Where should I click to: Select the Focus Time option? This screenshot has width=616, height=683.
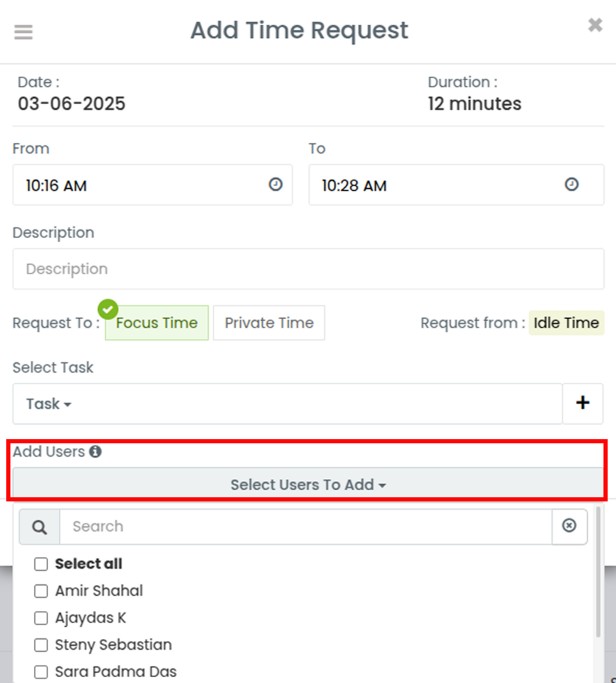coord(157,323)
